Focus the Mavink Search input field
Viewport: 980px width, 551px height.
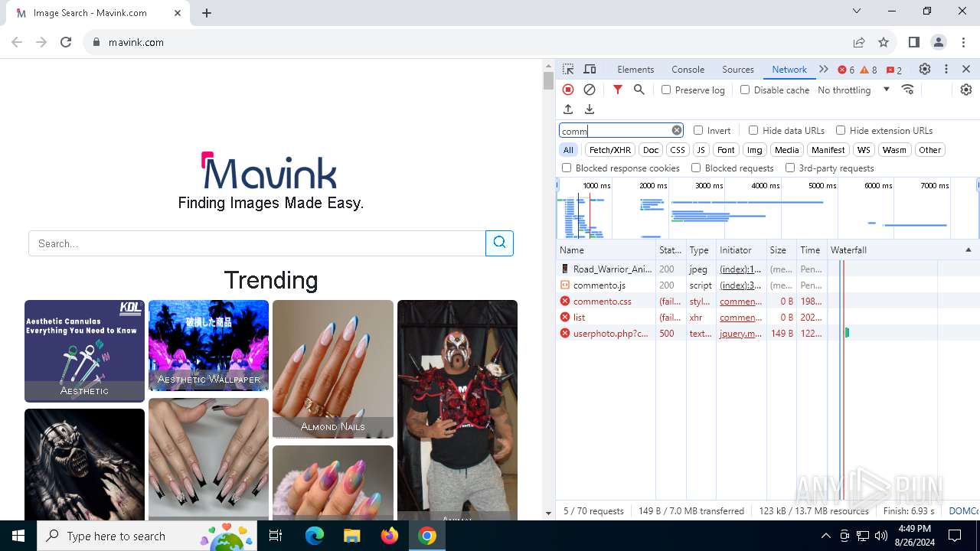257,243
